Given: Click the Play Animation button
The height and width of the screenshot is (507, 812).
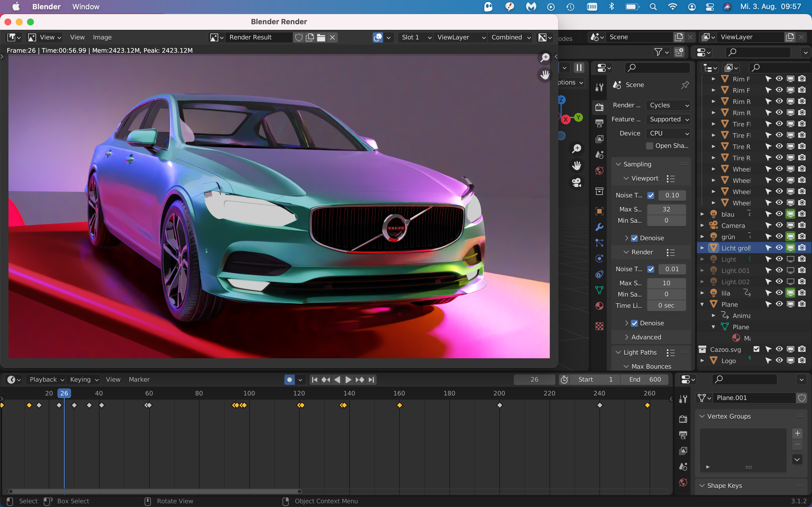Looking at the screenshot, I should [x=348, y=380].
